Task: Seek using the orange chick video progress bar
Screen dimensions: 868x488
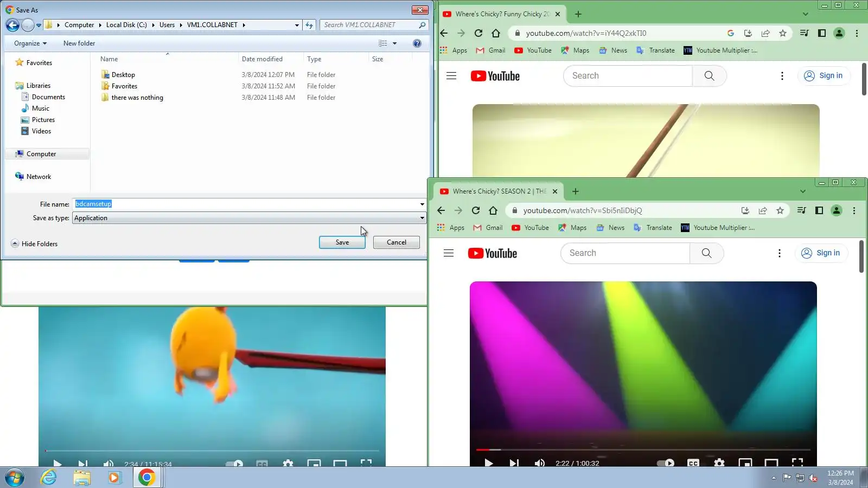Action: point(212,451)
